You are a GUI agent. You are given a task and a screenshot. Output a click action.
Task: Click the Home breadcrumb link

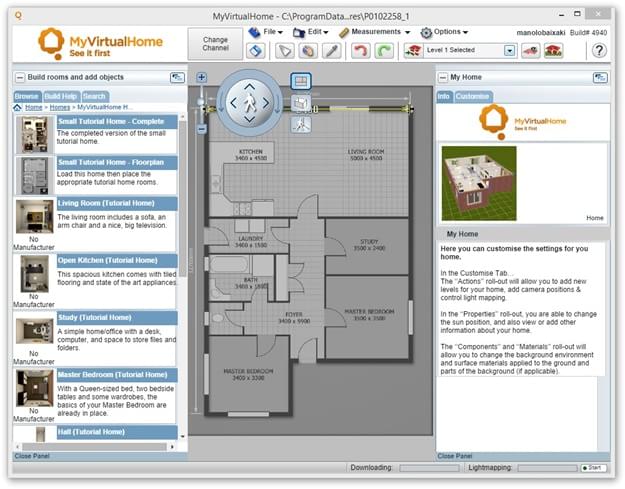click(33, 108)
